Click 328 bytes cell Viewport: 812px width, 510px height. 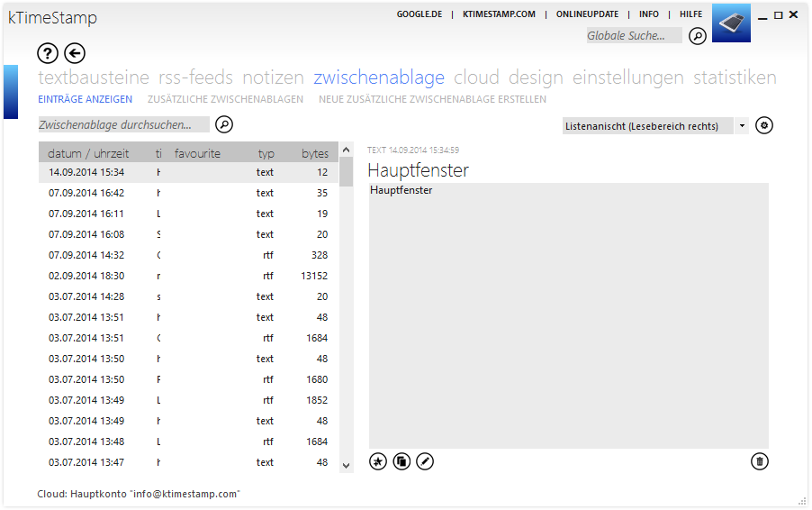click(320, 255)
